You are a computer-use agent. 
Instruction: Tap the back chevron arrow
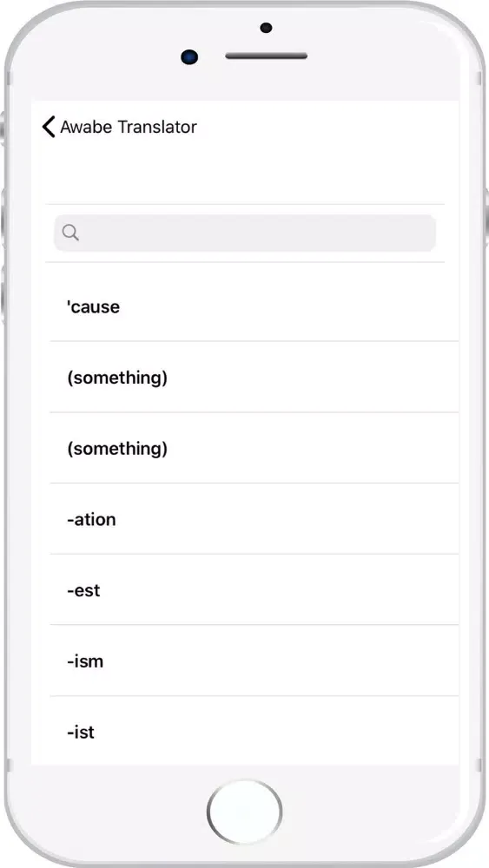point(49,127)
